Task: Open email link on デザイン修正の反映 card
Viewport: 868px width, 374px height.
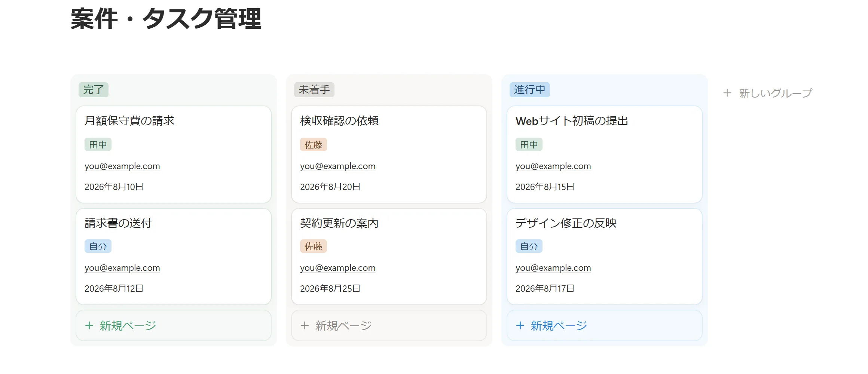Action: point(553,268)
